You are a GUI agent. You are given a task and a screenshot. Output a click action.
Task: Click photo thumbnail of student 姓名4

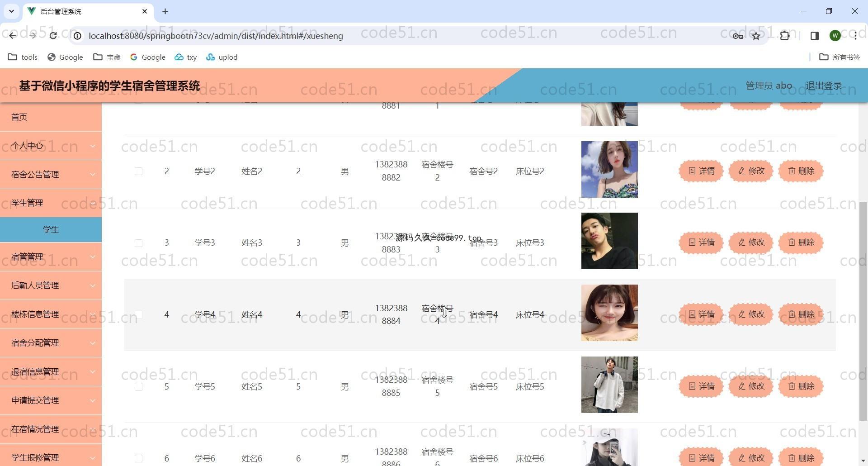coord(609,313)
